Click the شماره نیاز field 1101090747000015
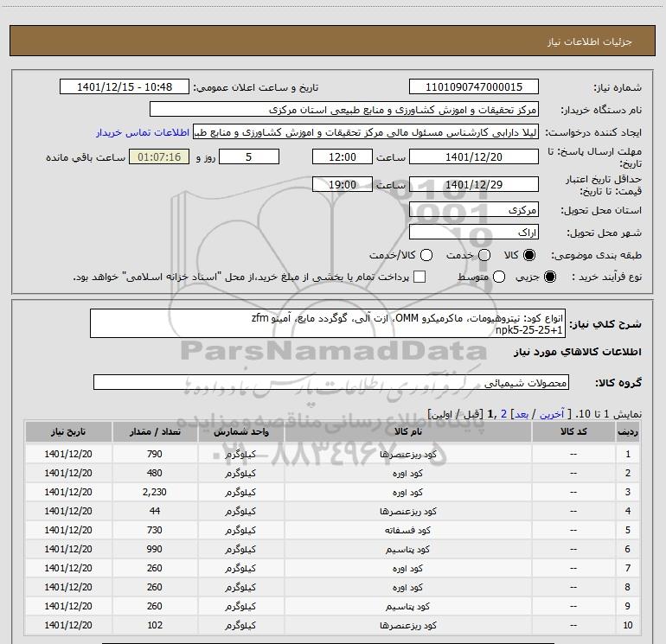Image resolution: width=666 pixels, height=644 pixels. pyautogui.click(x=474, y=86)
